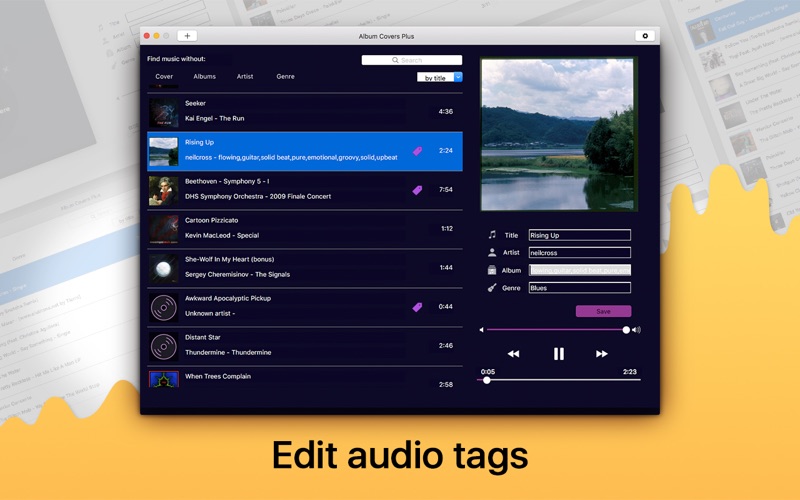
Task: Click the Search field
Action: coord(412,60)
